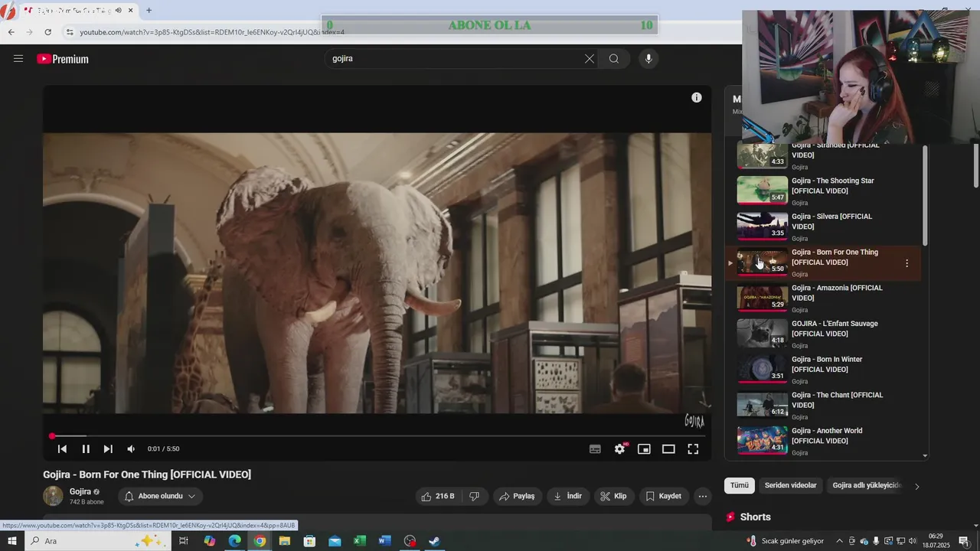Select Gojira adlı yükleyiciden filter chip

tap(867, 486)
